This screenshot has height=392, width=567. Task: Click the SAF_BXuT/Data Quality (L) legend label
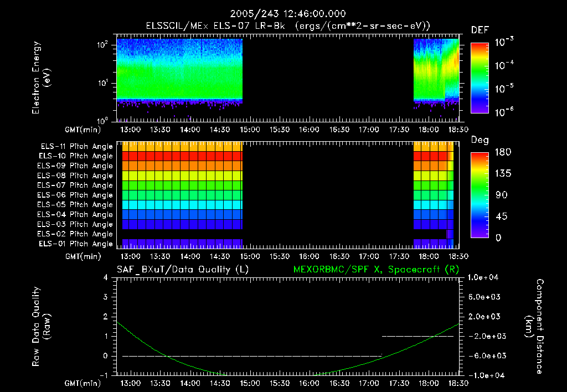pyautogui.click(x=183, y=270)
